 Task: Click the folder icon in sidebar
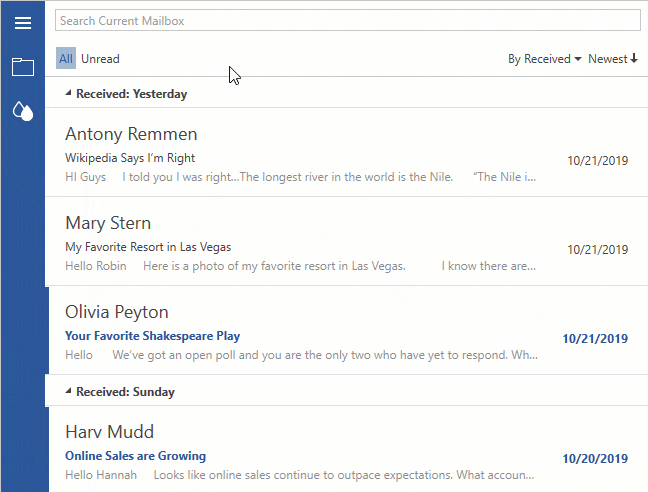tap(22, 68)
